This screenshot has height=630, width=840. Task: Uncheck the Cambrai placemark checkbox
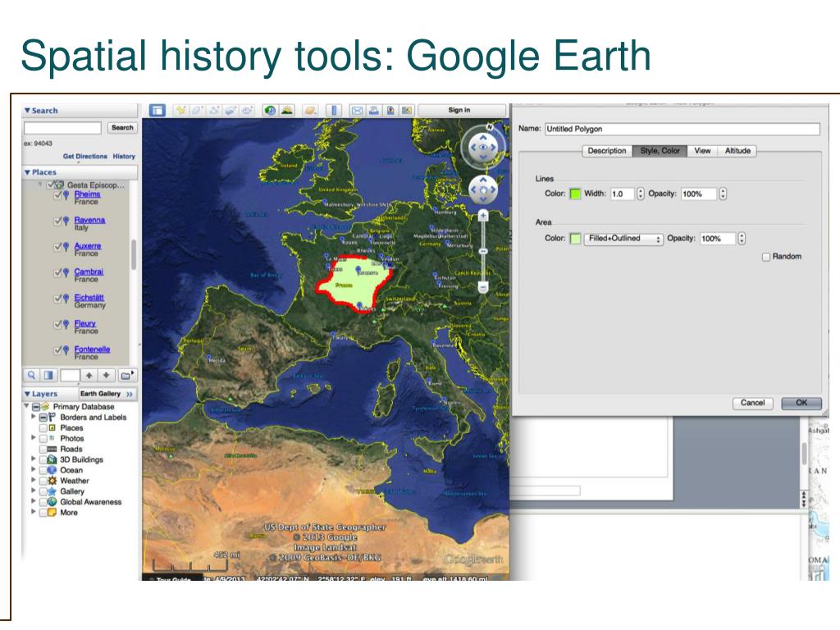(x=58, y=272)
